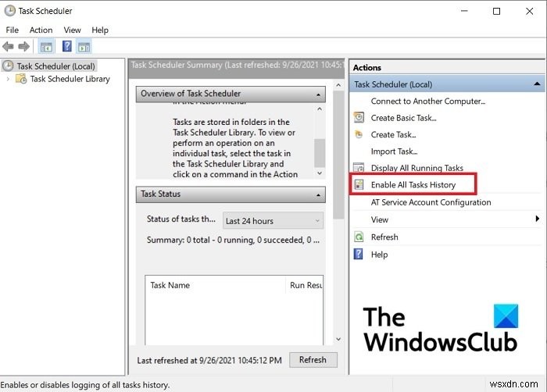
Task: Close the Task Scheduler window
Action: click(529, 11)
